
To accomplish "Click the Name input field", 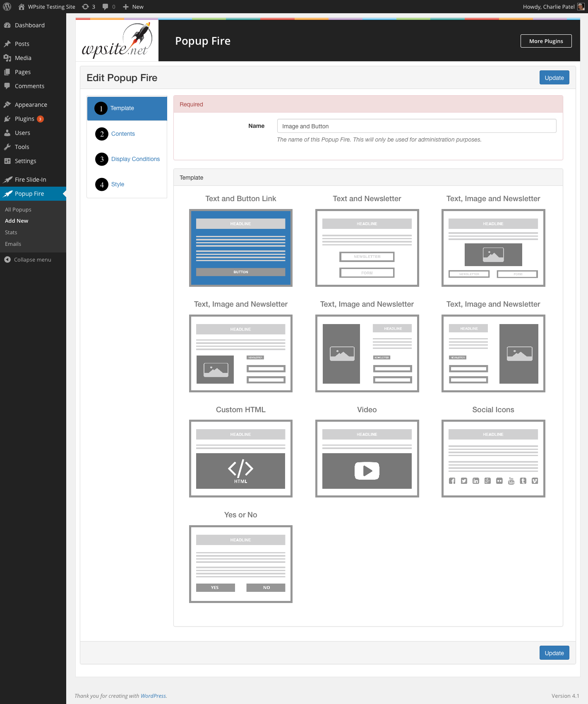I will tap(417, 126).
